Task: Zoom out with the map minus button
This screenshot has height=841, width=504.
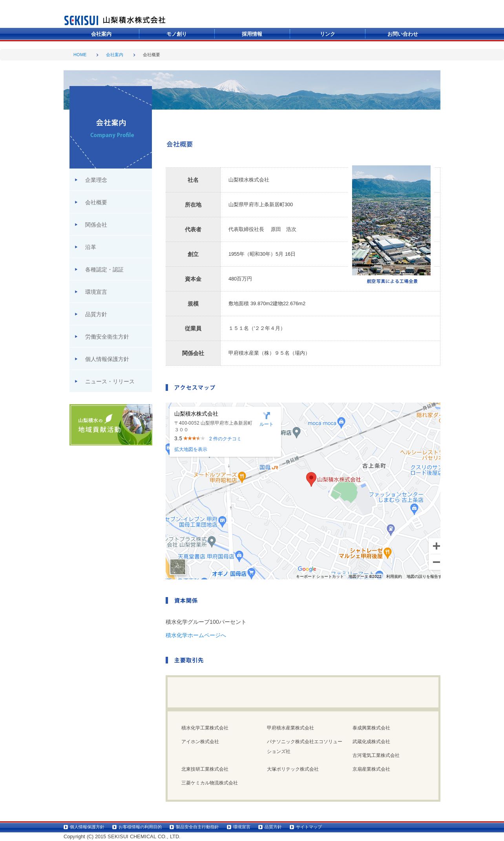Action: pos(436,562)
